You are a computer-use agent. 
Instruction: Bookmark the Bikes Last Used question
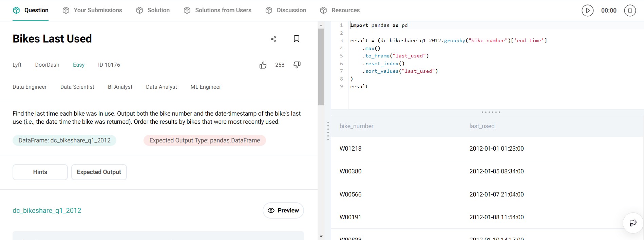click(x=296, y=39)
